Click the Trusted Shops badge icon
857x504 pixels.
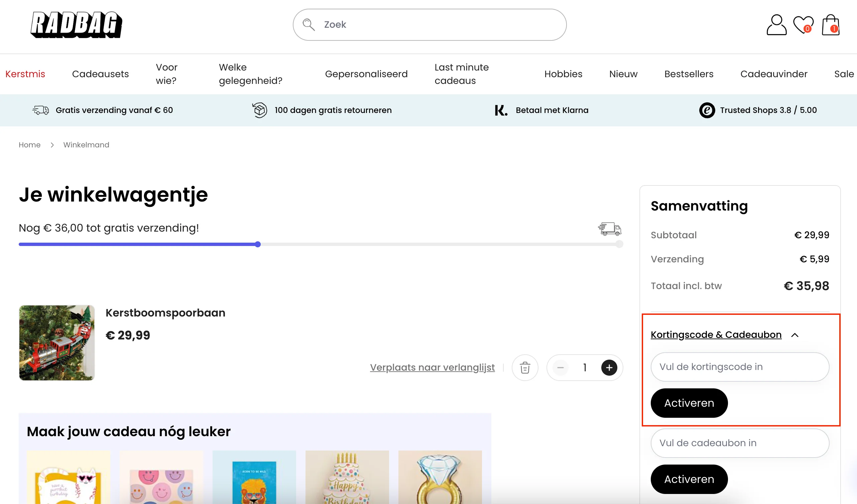tap(707, 110)
